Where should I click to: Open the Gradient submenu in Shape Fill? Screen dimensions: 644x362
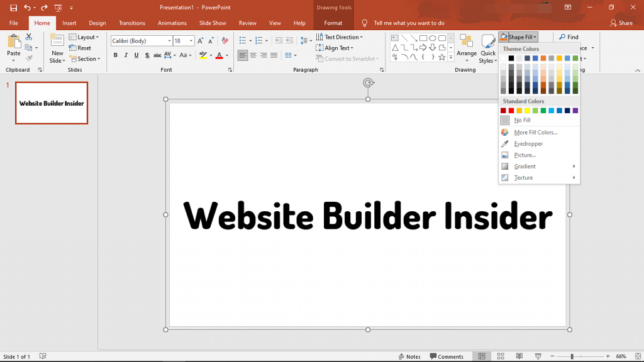(x=525, y=166)
